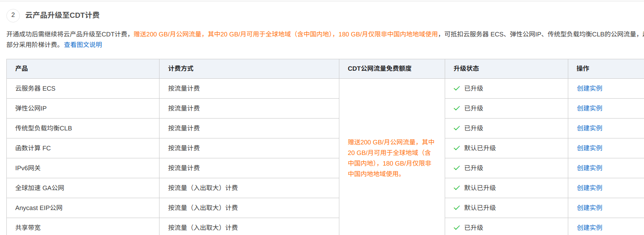Click 默认已升级 status in 函数计算 FC row
644x235 pixels.
coord(480,148)
